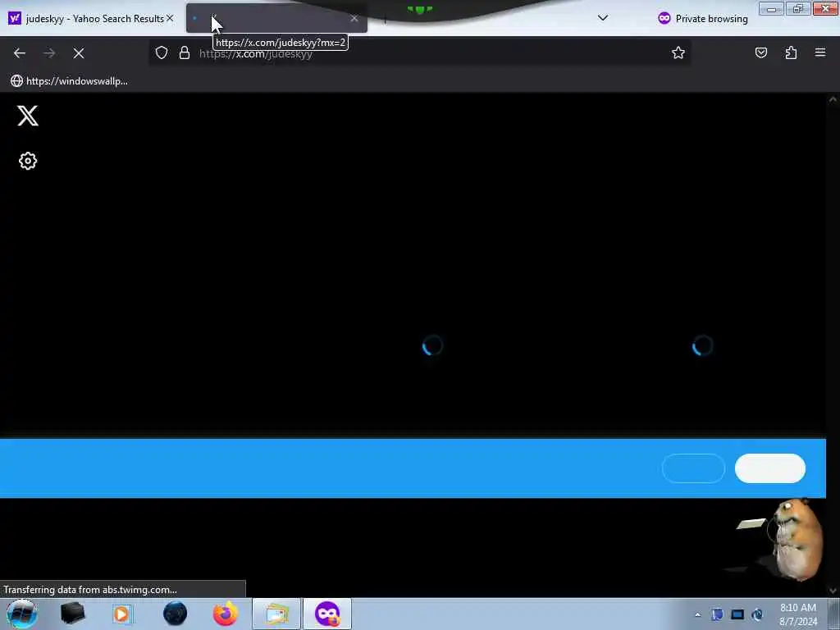Screen dimensions: 840x630
Task: Open the Windows Start orb
Action: coord(21,614)
